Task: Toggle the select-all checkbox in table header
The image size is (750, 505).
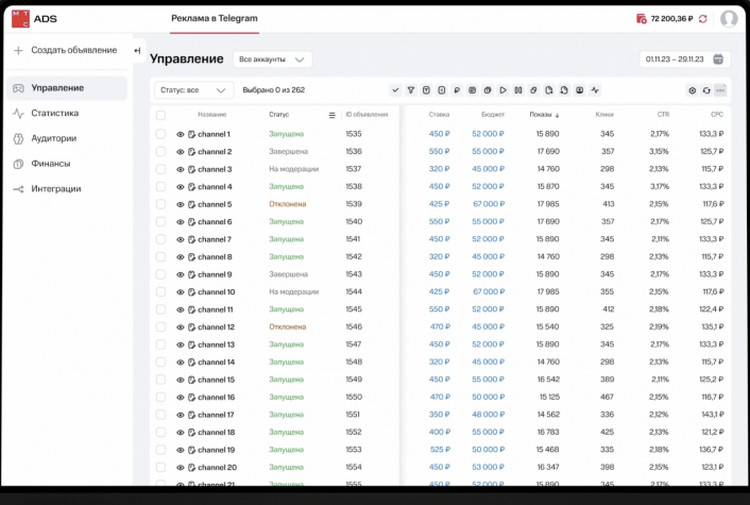Action: (x=160, y=115)
